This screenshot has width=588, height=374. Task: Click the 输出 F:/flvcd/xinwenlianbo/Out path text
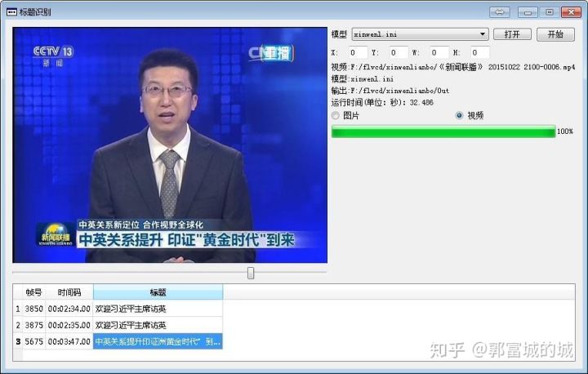390,91
